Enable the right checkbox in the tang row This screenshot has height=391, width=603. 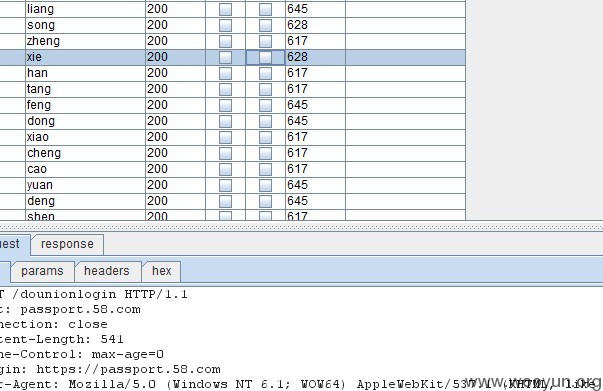(265, 89)
